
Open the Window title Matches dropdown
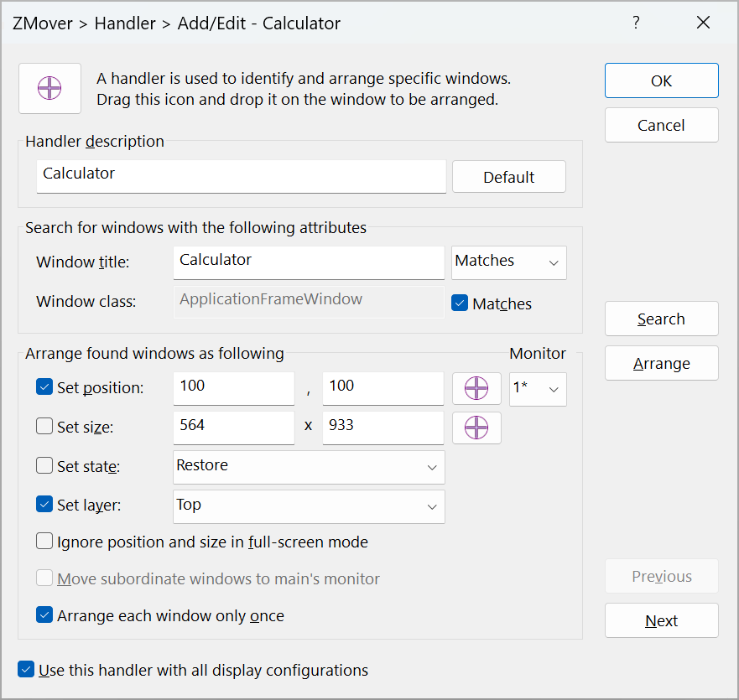[509, 262]
